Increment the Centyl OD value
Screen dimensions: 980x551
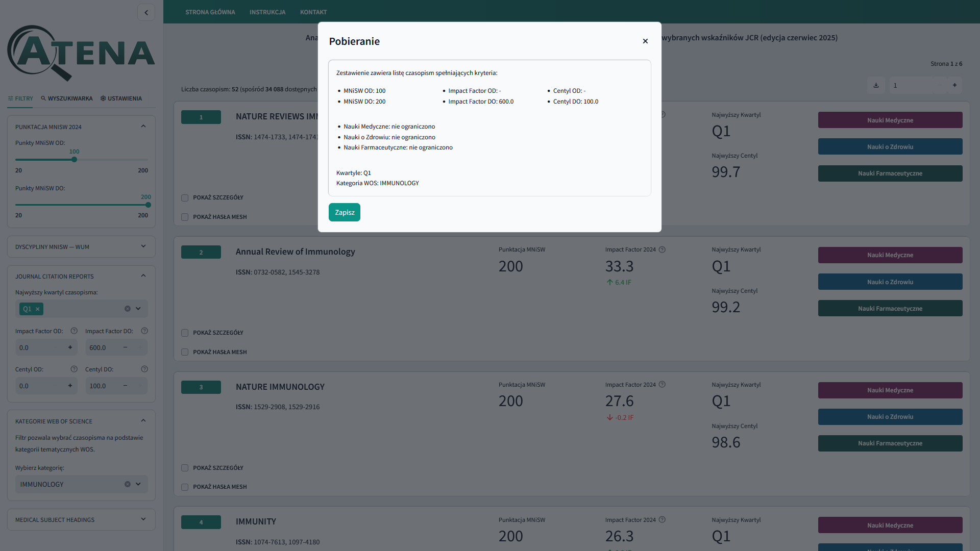point(70,386)
